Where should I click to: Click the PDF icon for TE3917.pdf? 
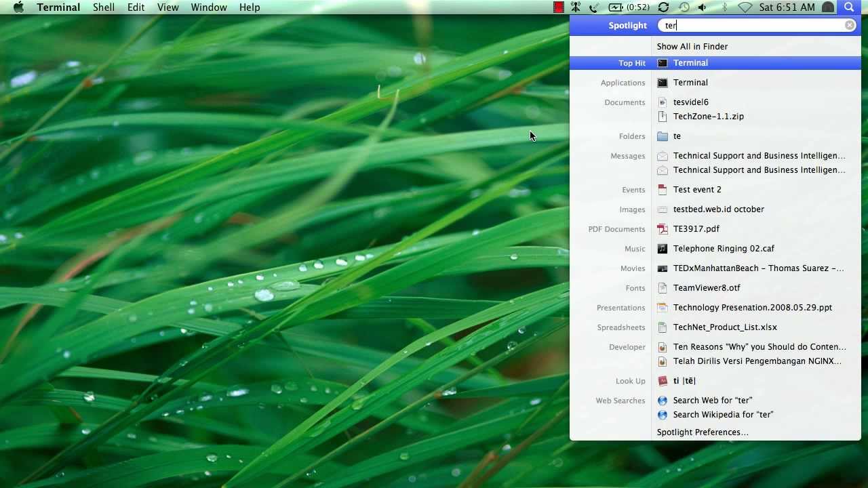click(x=663, y=229)
